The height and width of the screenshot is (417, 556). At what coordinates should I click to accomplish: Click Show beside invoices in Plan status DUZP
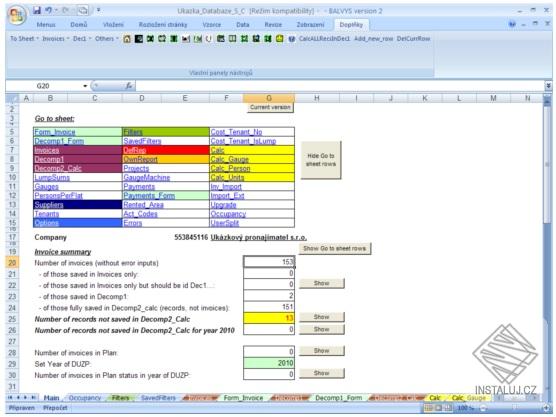pos(322,373)
